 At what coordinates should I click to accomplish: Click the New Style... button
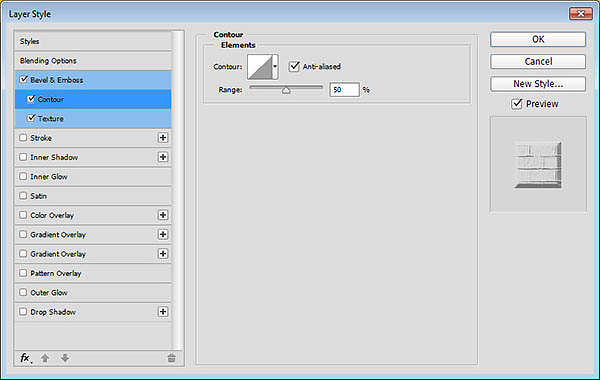pos(538,84)
